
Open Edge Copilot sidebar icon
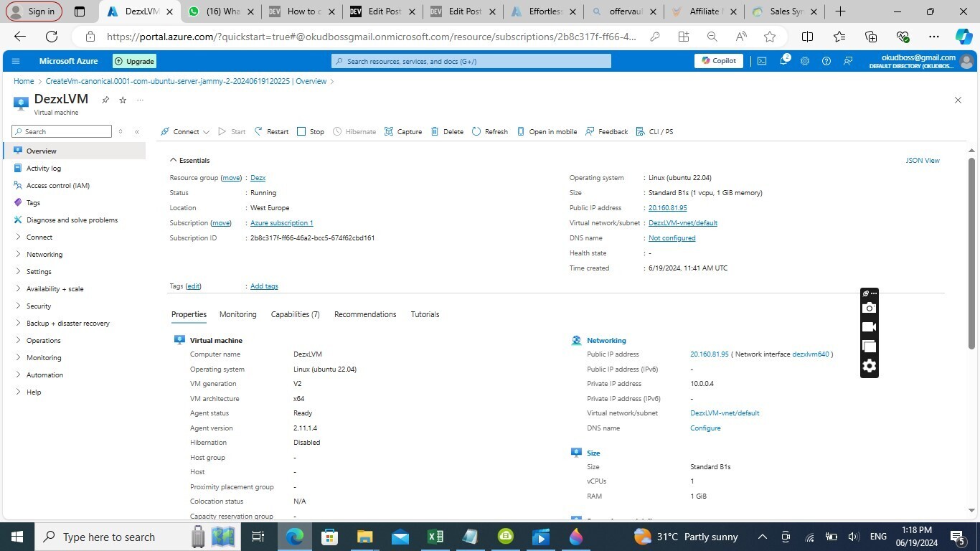964,37
